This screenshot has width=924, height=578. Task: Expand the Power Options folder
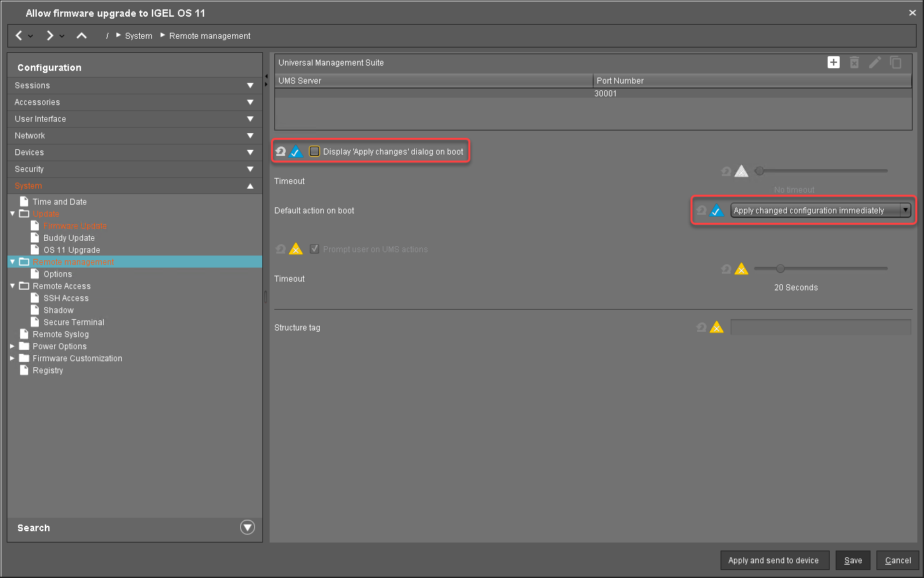[x=12, y=347]
